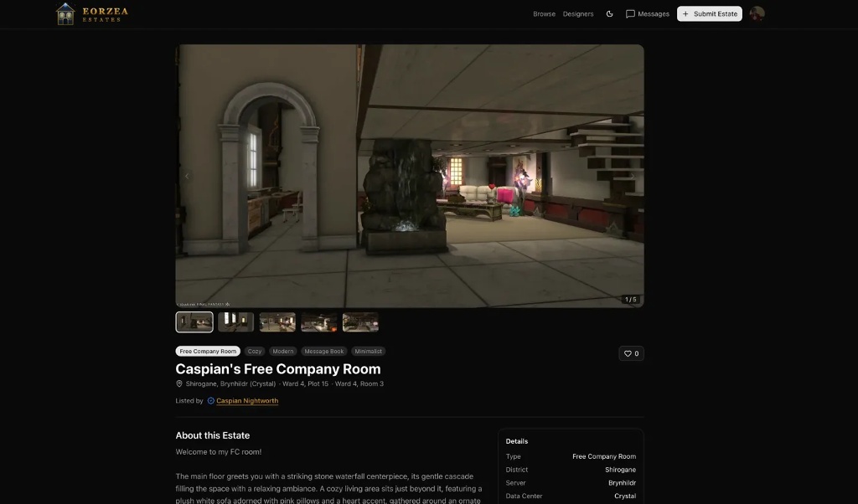Choose the Minimalist tag chip

coord(368,352)
